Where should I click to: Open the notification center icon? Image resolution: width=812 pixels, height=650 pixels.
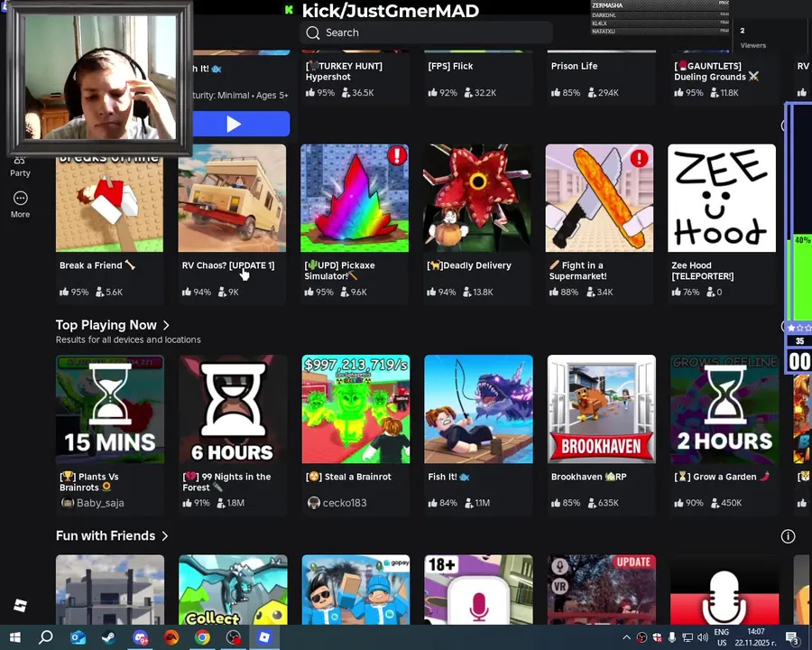(x=792, y=637)
